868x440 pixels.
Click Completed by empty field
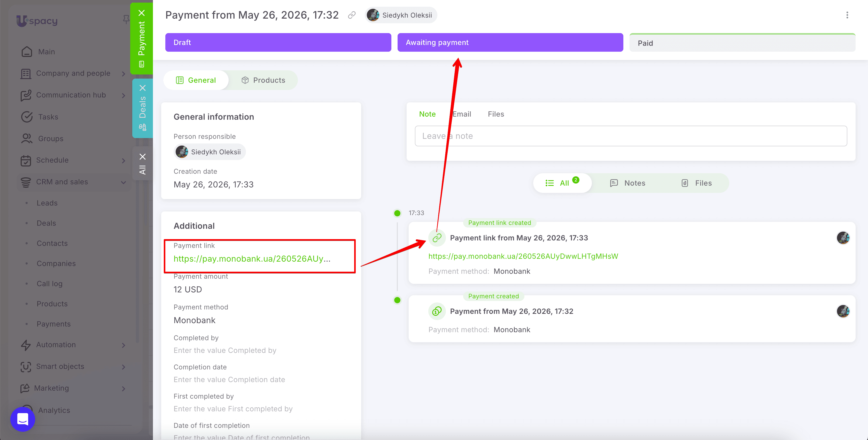(x=225, y=351)
